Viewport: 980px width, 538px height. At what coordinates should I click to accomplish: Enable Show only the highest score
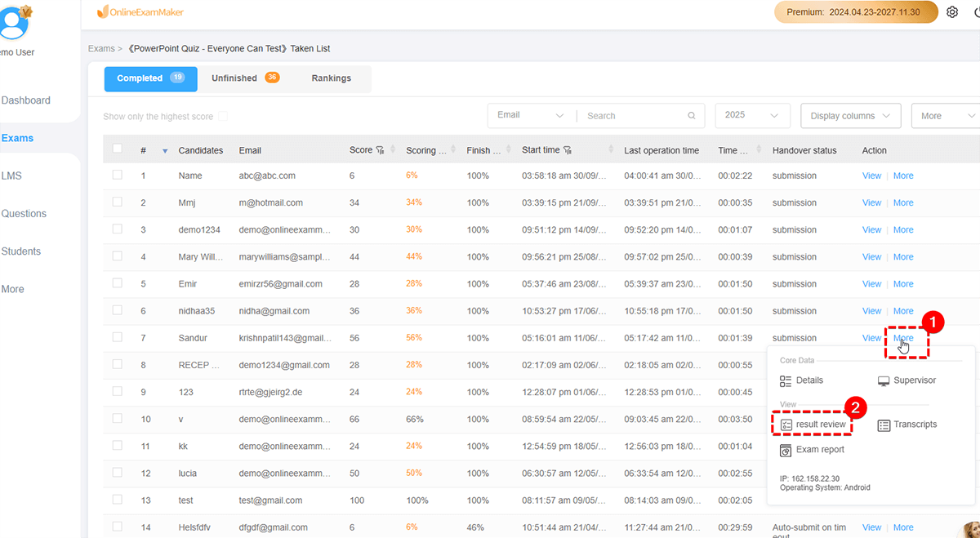pyautogui.click(x=223, y=117)
